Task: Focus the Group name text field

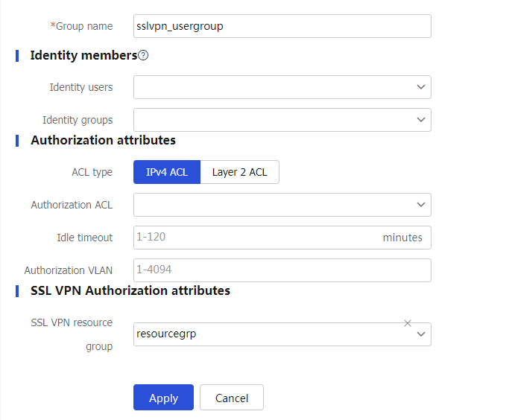Action: [282, 26]
